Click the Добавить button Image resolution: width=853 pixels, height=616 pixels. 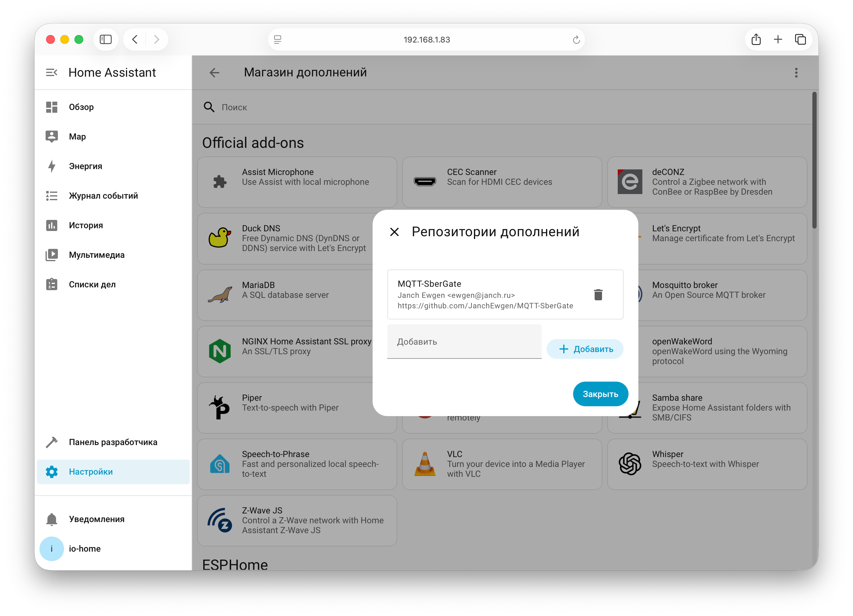(x=584, y=349)
